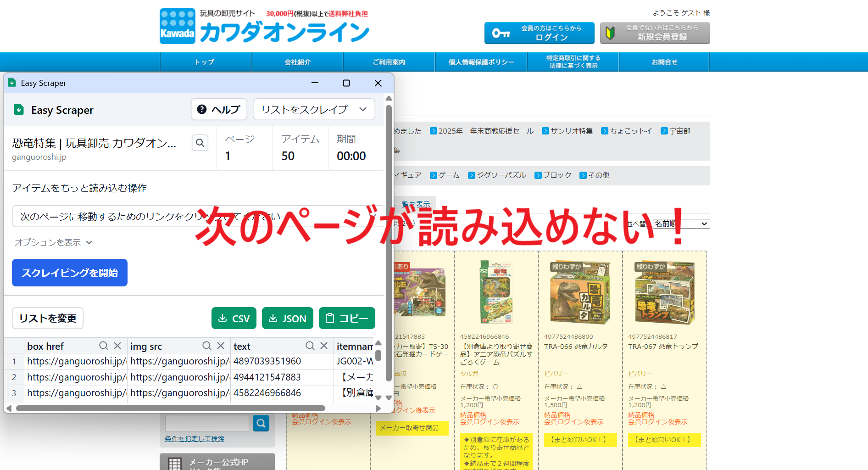Screen dimensions: 868x470
Task: Open the リストをスクレイプ mode dropdown
Action: (314, 109)
